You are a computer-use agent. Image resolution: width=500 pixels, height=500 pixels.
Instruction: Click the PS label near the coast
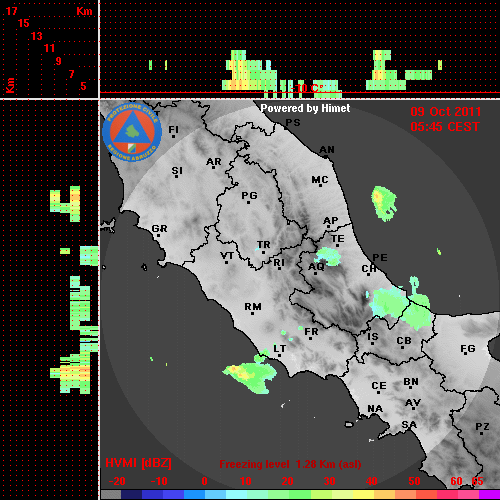pyautogui.click(x=293, y=123)
